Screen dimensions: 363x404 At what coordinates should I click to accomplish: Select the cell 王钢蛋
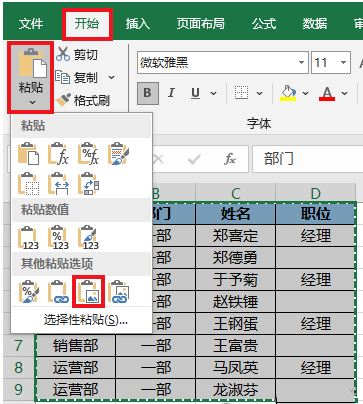click(x=236, y=324)
